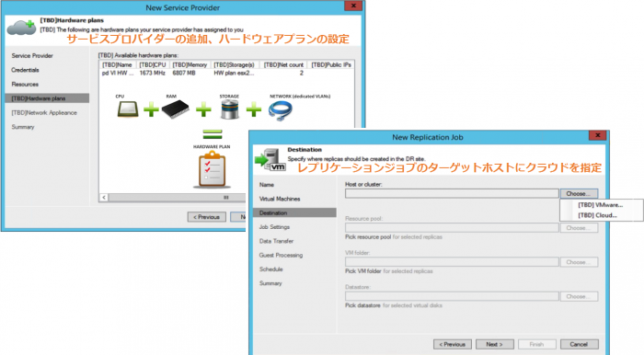The image size is (644, 355).
Task: Click Cancel in New Replication Job dialog
Action: (x=579, y=344)
